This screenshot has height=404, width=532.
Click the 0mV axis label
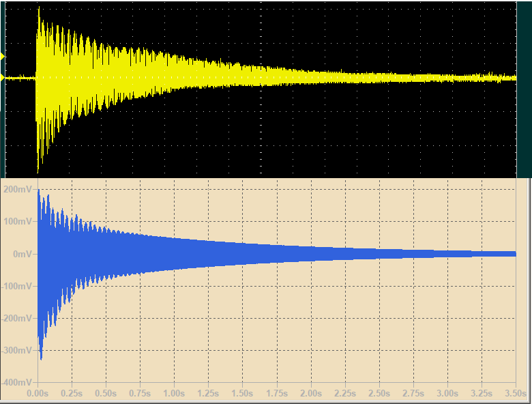pyautogui.click(x=23, y=254)
